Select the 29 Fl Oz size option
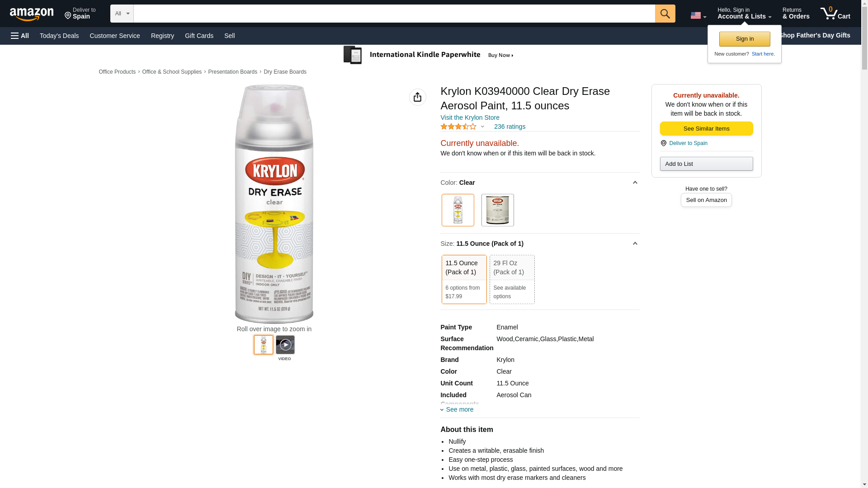868x488 pixels. pos(512,279)
